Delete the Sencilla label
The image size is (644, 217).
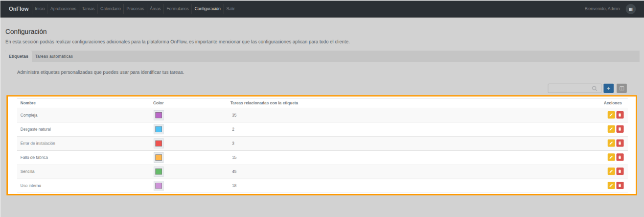(620, 171)
